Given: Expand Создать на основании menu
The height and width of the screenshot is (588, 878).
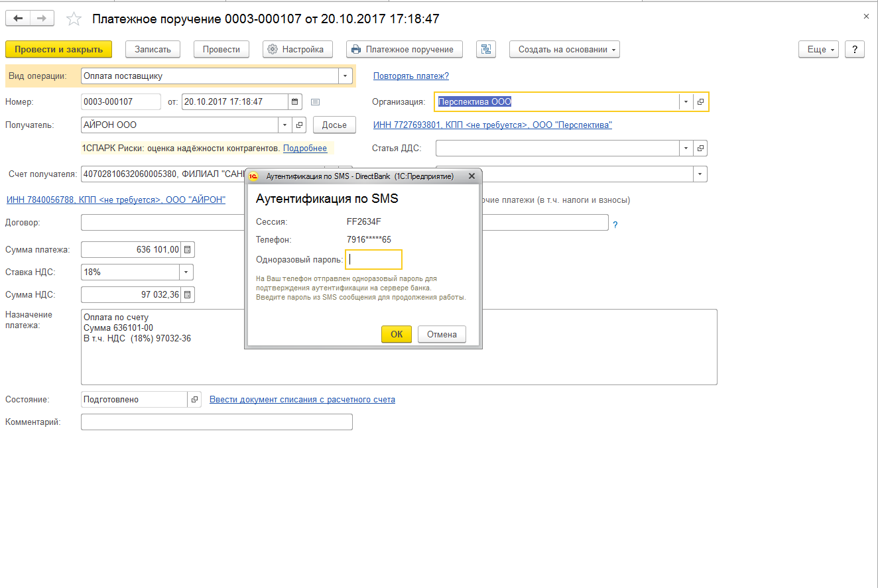Looking at the screenshot, I should click(x=564, y=49).
